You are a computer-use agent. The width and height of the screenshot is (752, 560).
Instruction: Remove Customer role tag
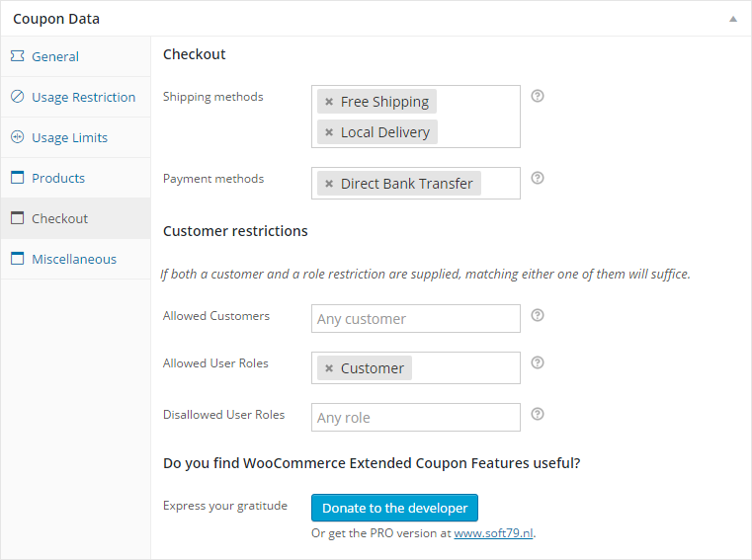click(x=329, y=368)
